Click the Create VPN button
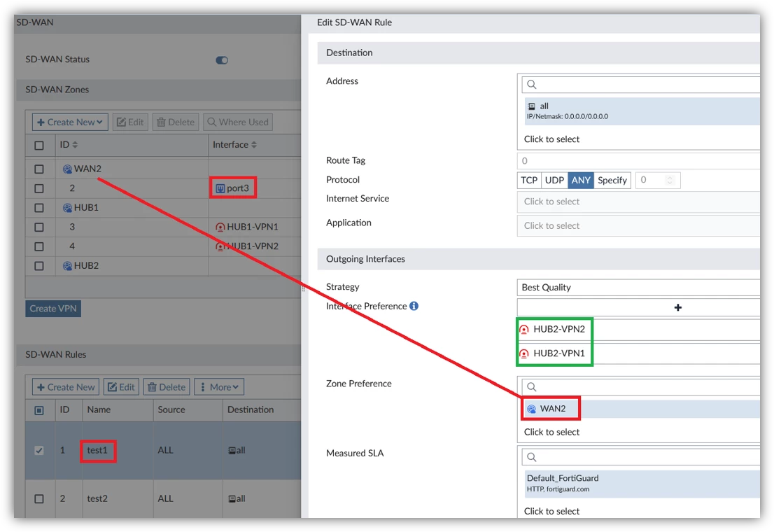Image resolution: width=774 pixels, height=532 pixels. [52, 308]
